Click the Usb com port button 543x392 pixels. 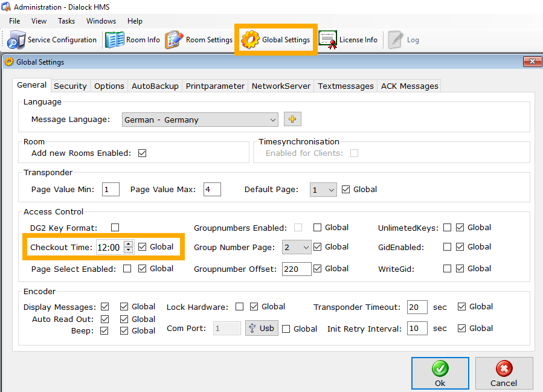tap(261, 329)
